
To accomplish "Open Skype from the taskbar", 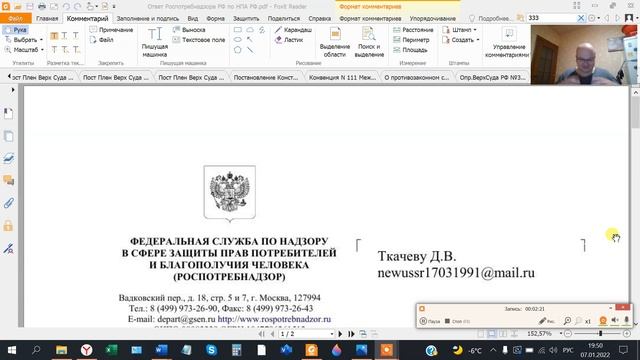I will coord(211,350).
